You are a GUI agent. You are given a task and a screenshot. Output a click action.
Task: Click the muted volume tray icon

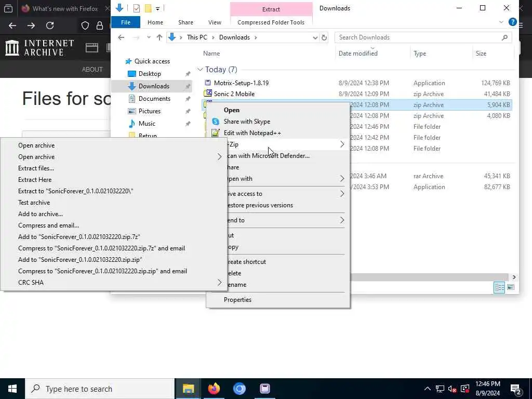click(453, 389)
